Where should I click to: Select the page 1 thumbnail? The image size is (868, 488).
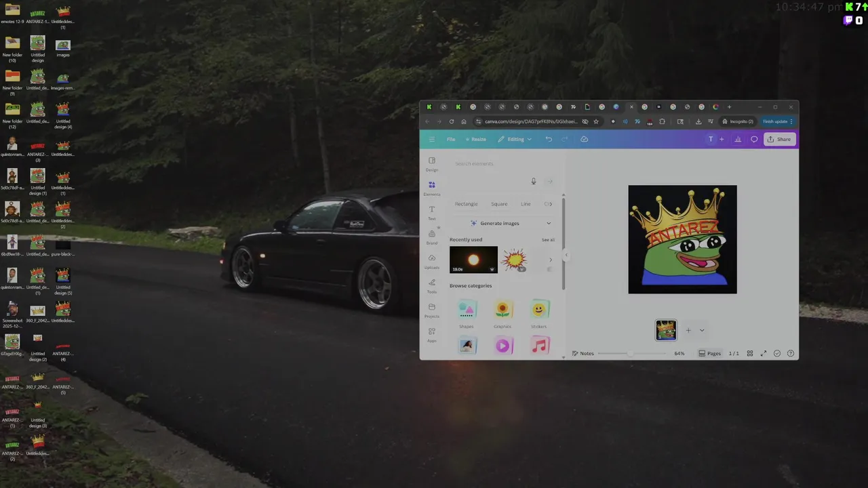click(x=666, y=330)
